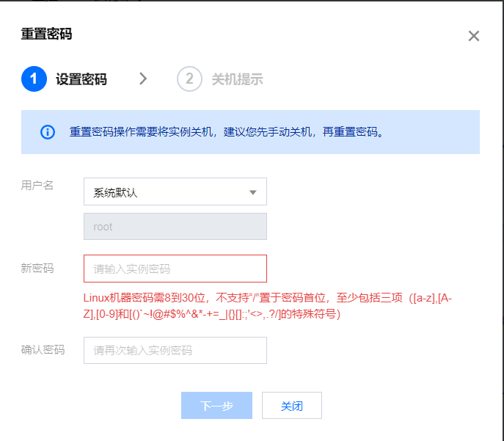Screen dimensions: 504x441
Task: Select the 设置密码 step label
Action: 81,79
